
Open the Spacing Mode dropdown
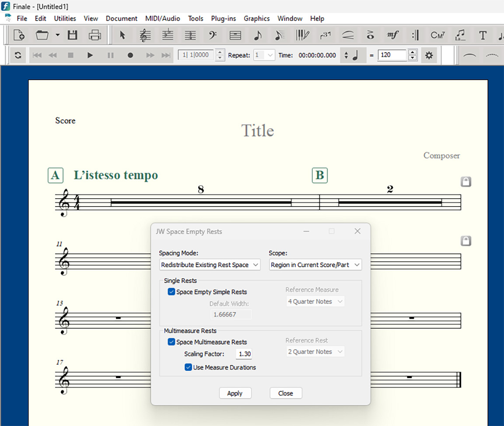click(x=210, y=265)
